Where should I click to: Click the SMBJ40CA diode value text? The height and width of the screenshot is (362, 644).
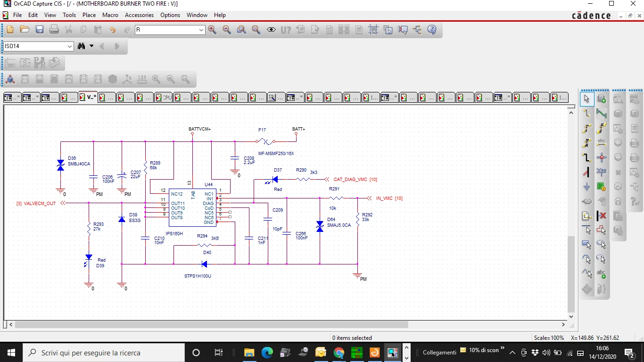click(x=79, y=164)
